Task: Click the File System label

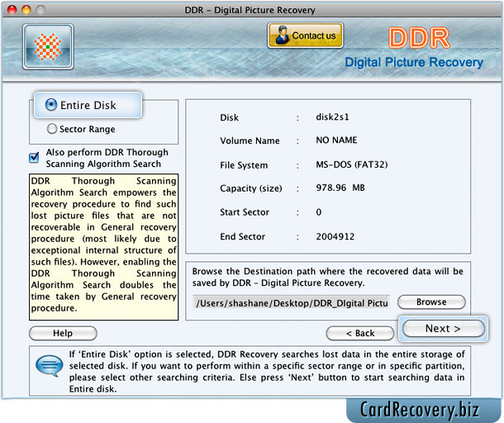Action: pyautogui.click(x=244, y=165)
